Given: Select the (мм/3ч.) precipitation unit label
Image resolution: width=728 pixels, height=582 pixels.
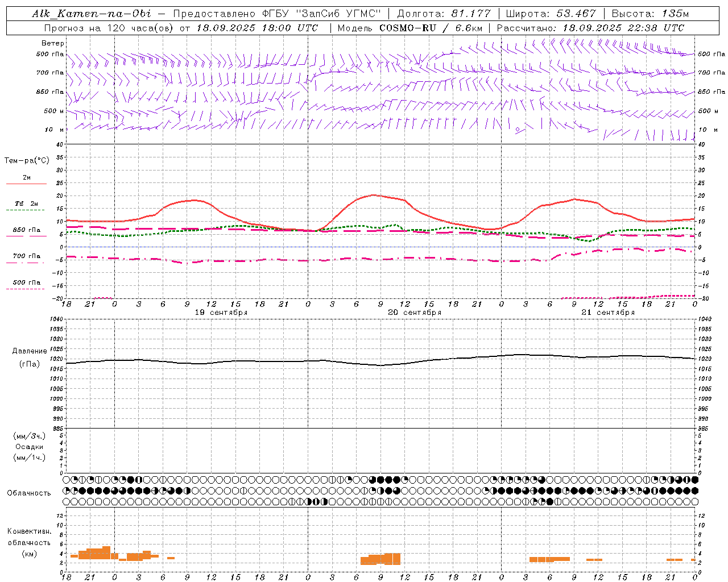Looking at the screenshot, I should 29,436.
